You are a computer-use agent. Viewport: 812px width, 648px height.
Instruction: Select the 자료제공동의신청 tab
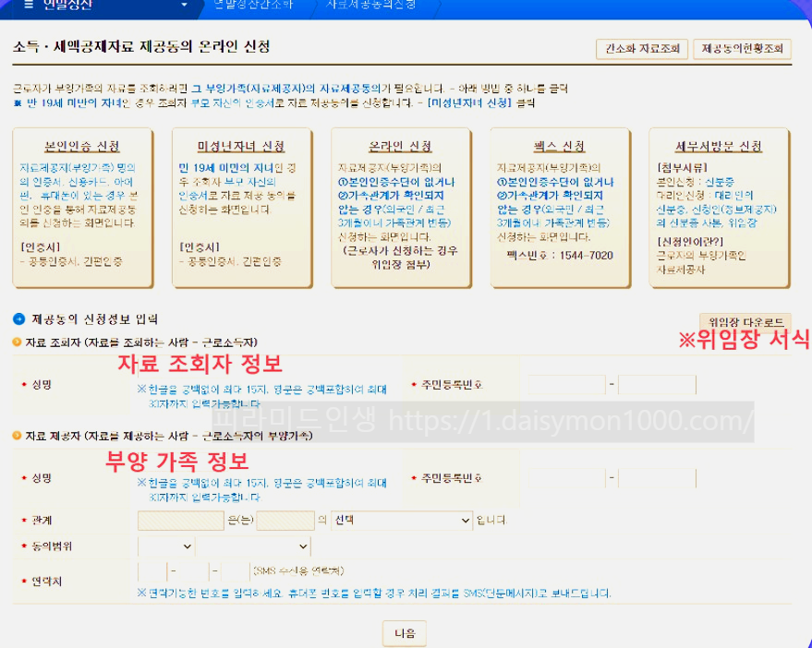370,6
